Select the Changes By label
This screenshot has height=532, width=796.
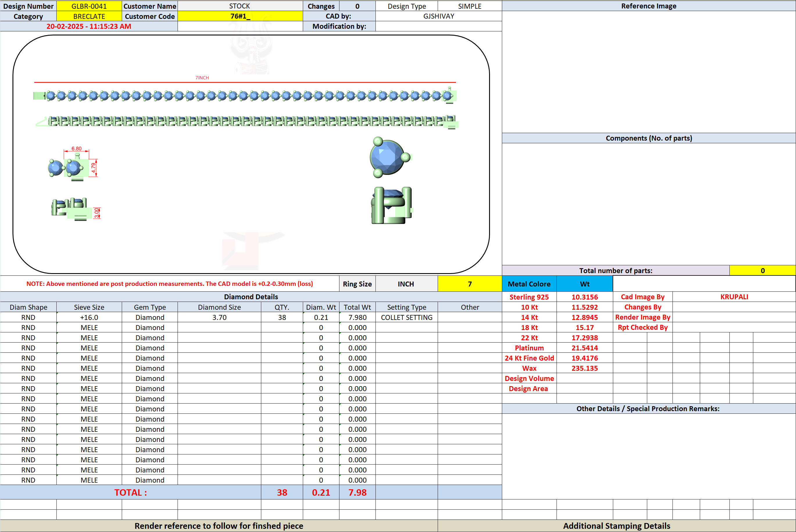point(643,307)
